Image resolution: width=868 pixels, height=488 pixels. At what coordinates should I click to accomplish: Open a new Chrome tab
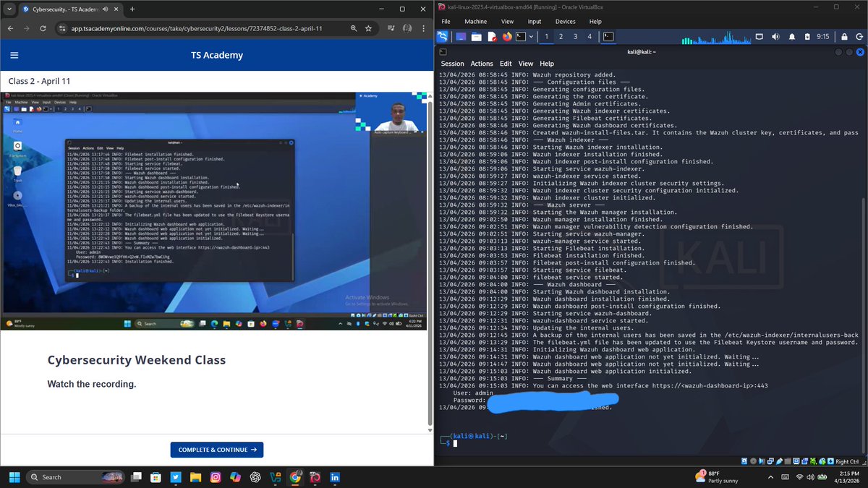[132, 9]
